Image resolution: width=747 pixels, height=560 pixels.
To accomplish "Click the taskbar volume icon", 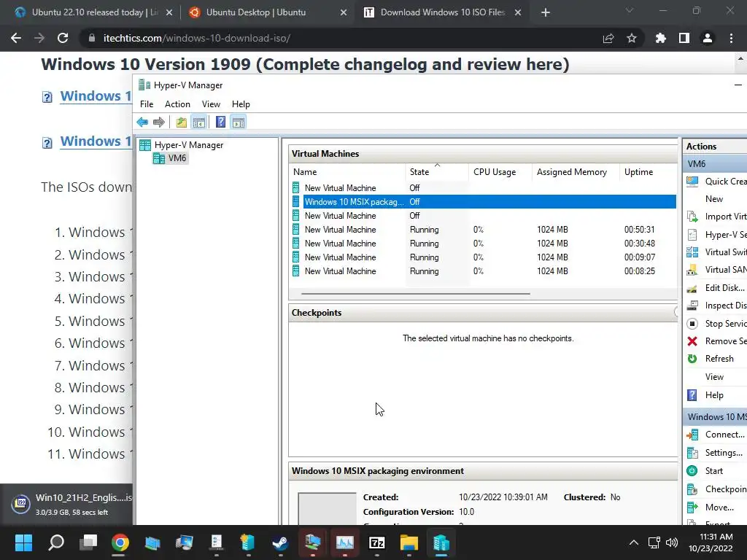I will (672, 542).
